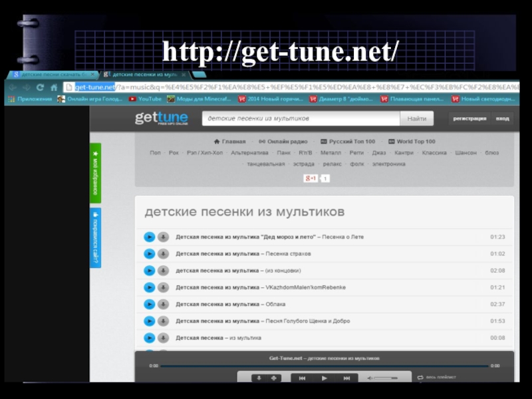
Task: Click the Найти search button
Action: coord(417,118)
